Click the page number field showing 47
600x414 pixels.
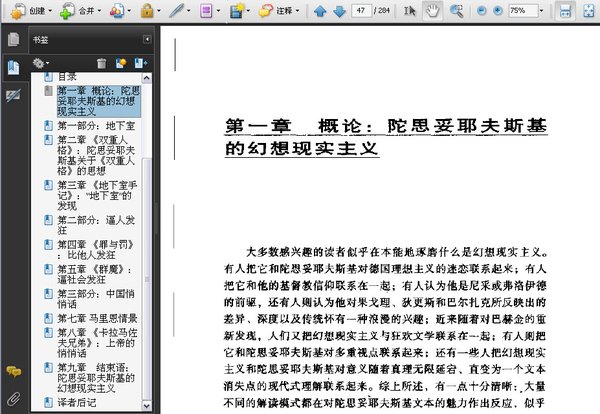click(361, 11)
